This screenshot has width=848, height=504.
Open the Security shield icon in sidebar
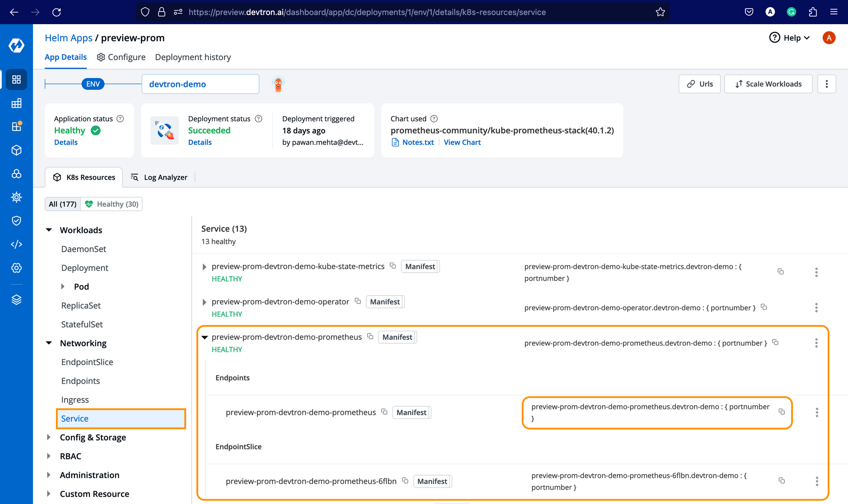pyautogui.click(x=17, y=220)
